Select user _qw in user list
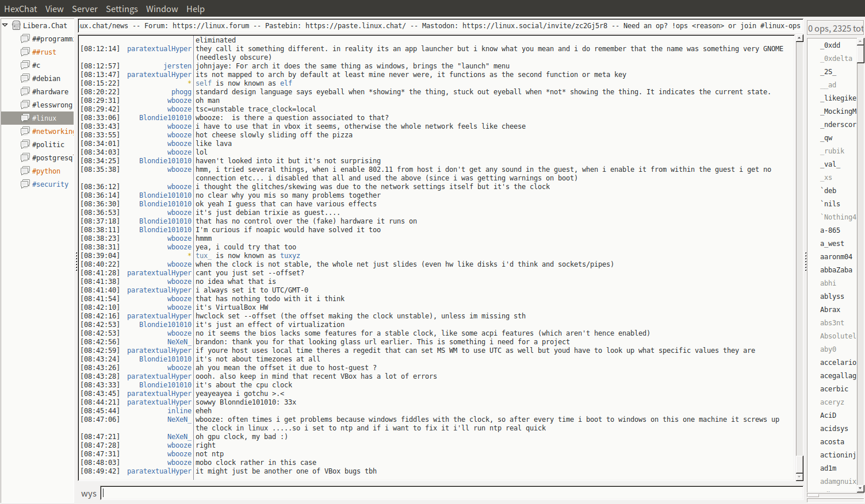The width and height of the screenshot is (865, 504). (x=826, y=137)
